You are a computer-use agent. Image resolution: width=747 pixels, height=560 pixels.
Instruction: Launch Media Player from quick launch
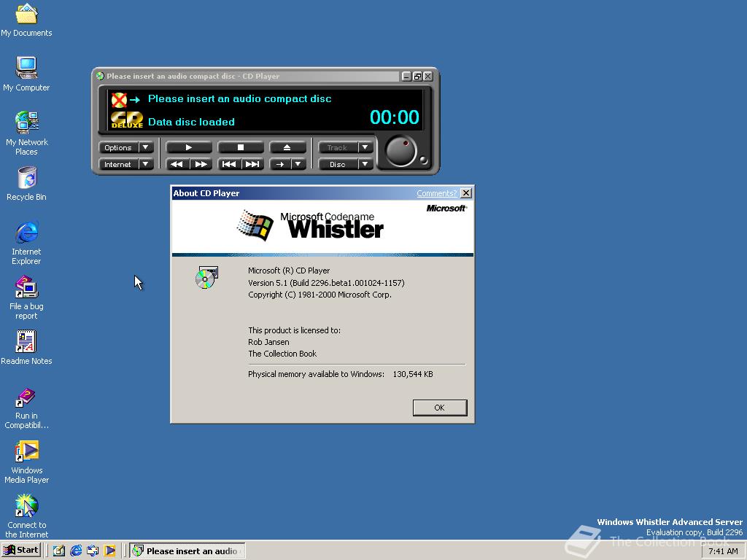[109, 551]
